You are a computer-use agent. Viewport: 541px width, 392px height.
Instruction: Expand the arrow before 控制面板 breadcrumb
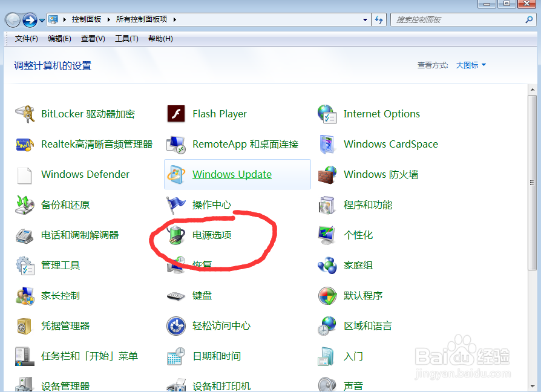click(x=65, y=19)
